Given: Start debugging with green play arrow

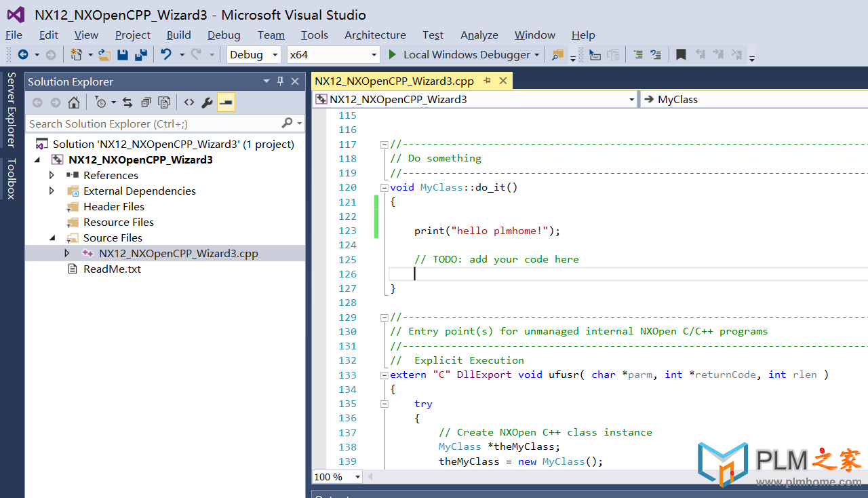Looking at the screenshot, I should [x=392, y=54].
